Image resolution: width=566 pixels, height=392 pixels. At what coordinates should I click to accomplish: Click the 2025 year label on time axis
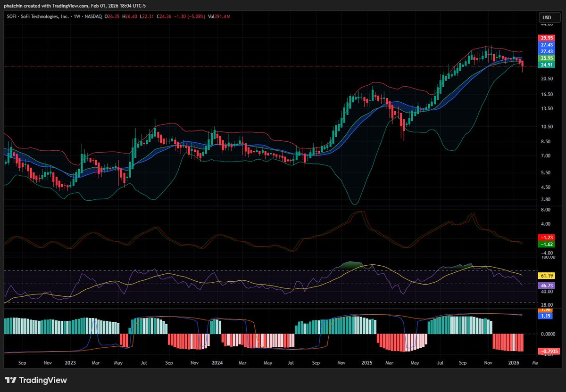pyautogui.click(x=367, y=363)
